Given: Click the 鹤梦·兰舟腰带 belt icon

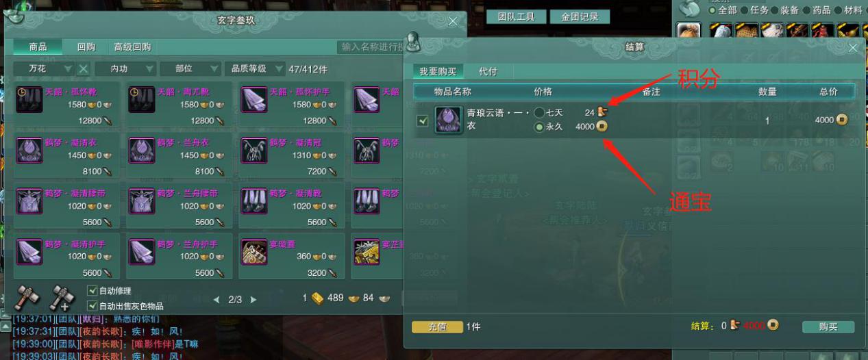Looking at the screenshot, I should [x=142, y=201].
